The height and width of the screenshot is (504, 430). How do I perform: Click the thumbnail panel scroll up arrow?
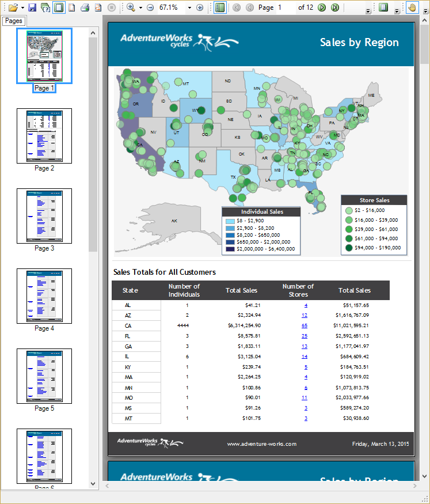tap(93, 33)
